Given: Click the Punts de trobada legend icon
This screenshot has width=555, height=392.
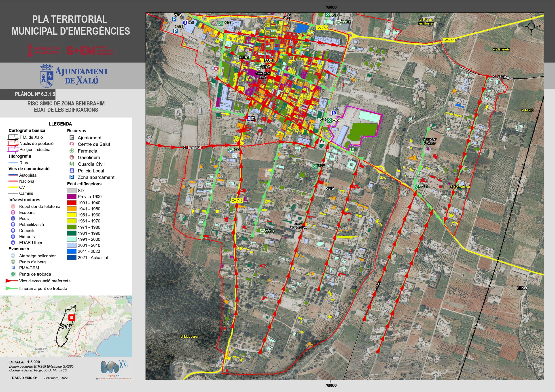Looking at the screenshot, I should coord(13,274).
